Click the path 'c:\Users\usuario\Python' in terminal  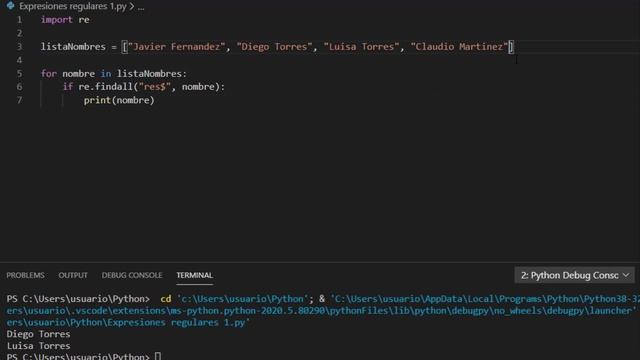[242, 299]
